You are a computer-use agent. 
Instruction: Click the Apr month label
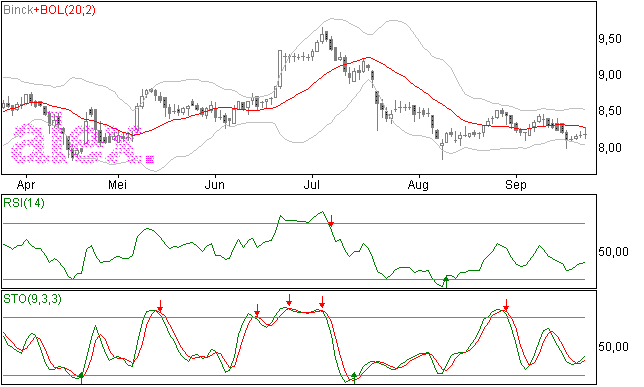click(26, 185)
